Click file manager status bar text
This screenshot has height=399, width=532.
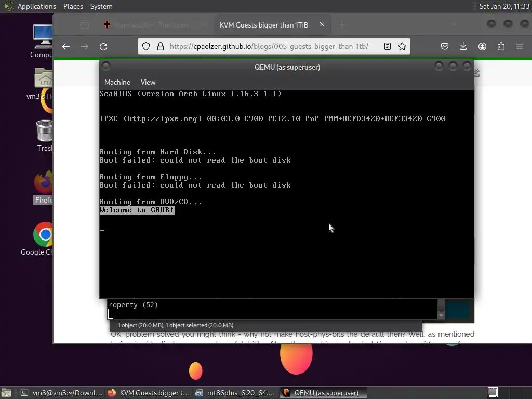[x=176, y=325]
